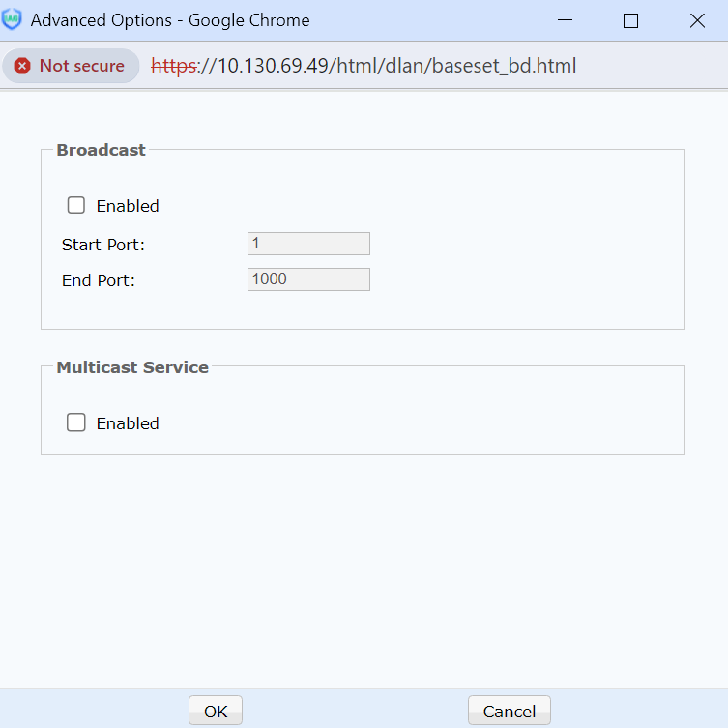Click the Broadcast section heading
The image size is (728, 728).
101,150
